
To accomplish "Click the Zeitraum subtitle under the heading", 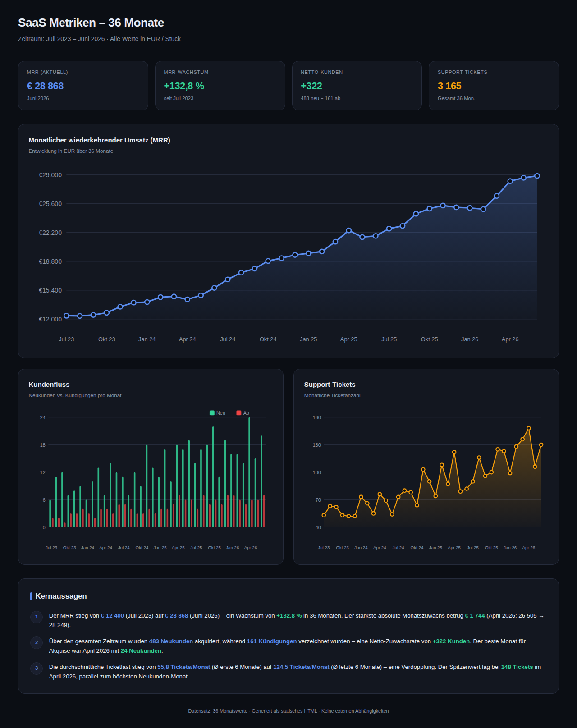I will pos(99,39).
